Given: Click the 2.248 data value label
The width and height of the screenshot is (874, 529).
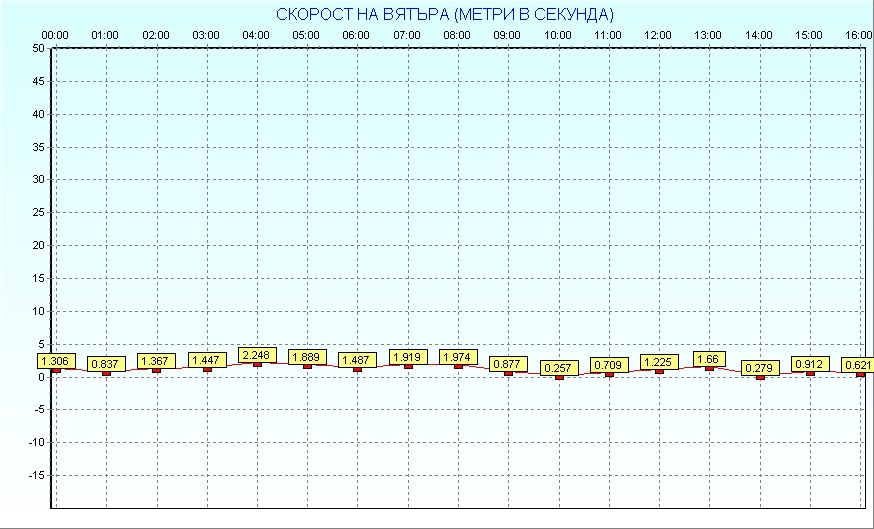Looking at the screenshot, I should pos(257,355).
